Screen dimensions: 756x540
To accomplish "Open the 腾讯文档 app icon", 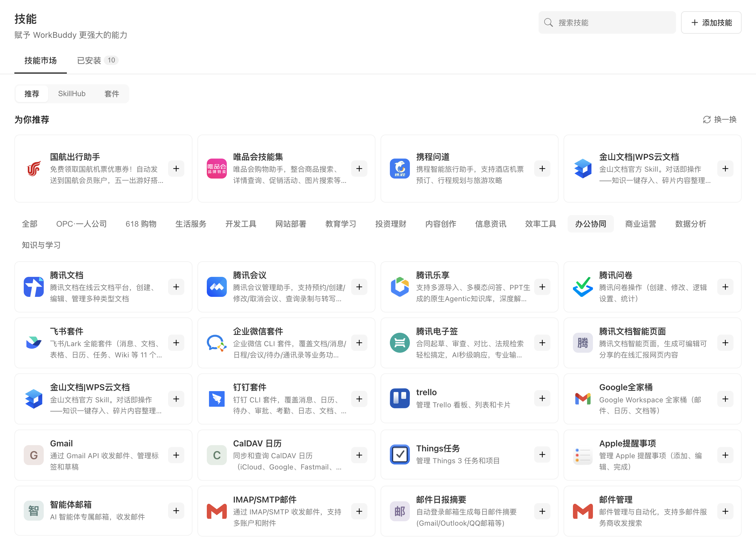I will [34, 287].
